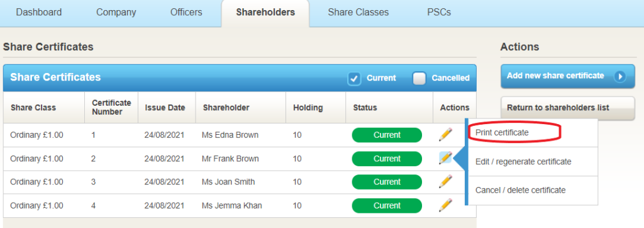Open actions pencil for Ms Edna Brown
644x228 pixels.
(x=445, y=135)
